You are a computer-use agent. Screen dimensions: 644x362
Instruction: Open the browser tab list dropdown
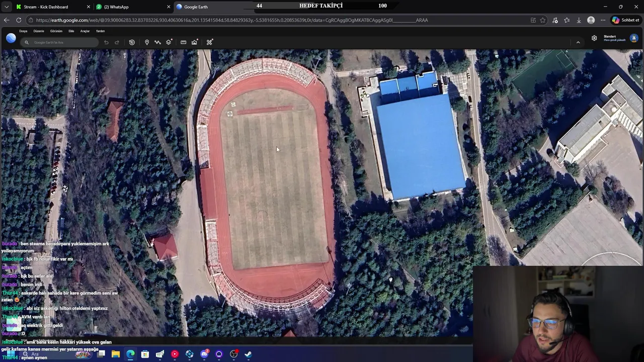pos(6,7)
